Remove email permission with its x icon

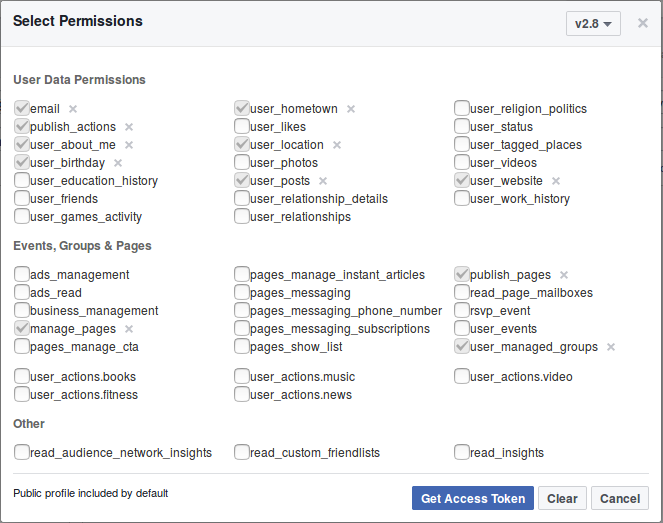73,109
